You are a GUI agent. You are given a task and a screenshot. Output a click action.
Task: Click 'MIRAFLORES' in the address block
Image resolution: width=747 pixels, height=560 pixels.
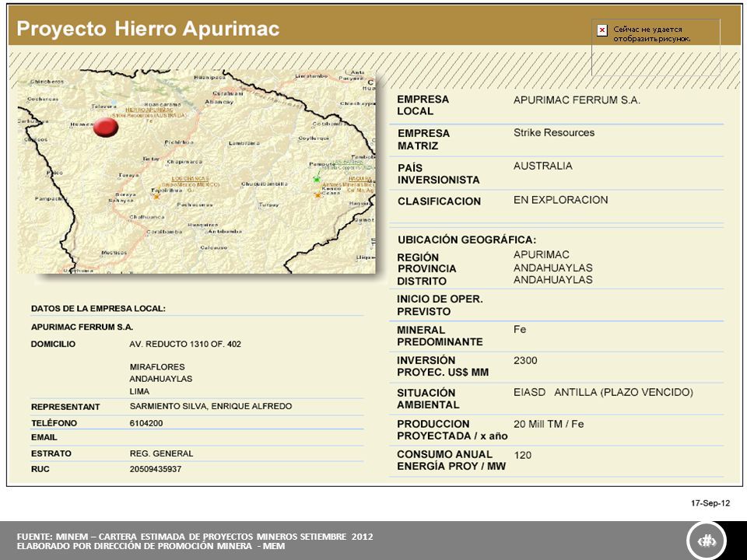(157, 367)
